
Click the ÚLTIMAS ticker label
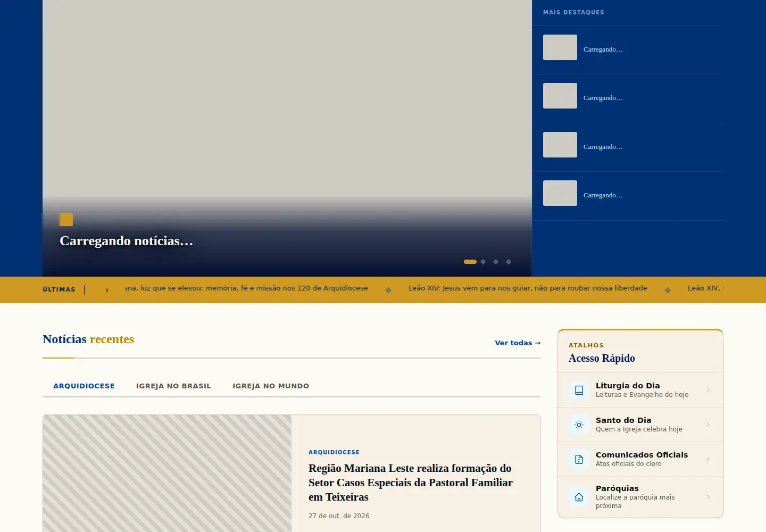point(59,289)
